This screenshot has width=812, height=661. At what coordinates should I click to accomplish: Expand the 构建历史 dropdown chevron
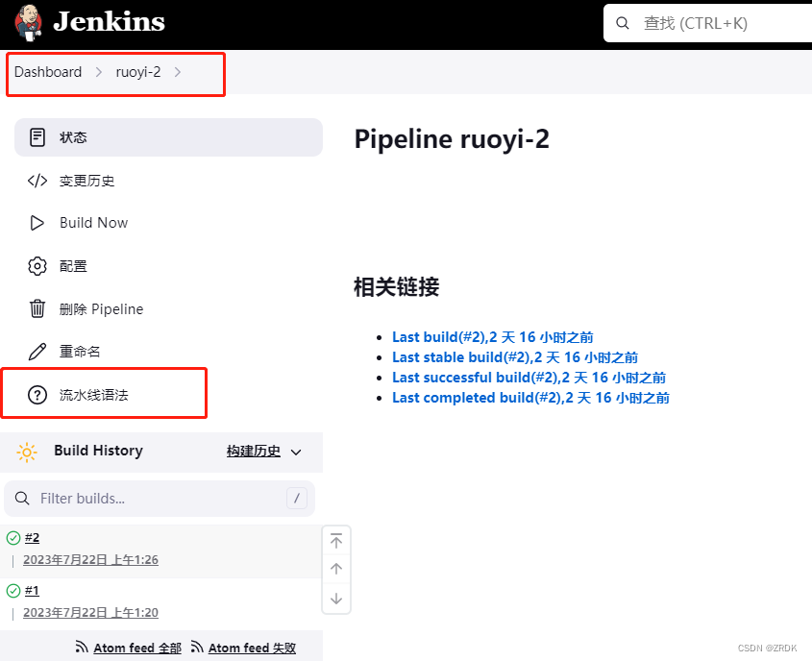(x=296, y=453)
